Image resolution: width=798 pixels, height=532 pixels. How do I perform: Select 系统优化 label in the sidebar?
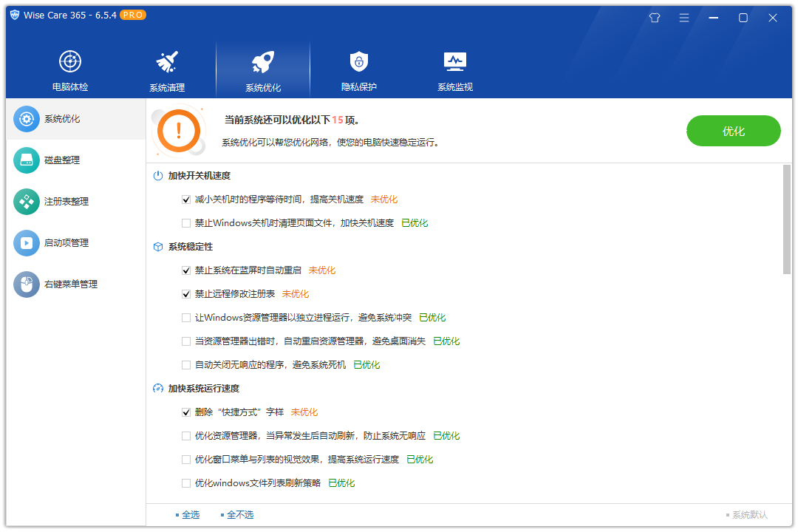click(62, 119)
